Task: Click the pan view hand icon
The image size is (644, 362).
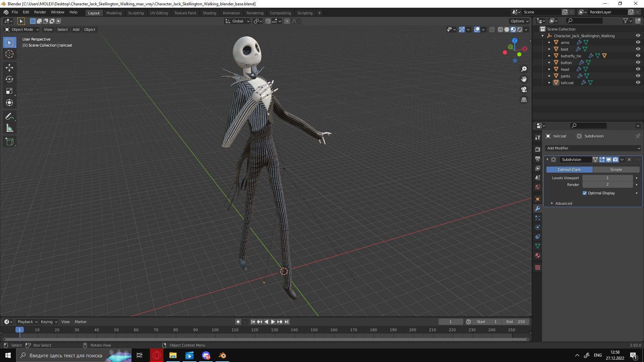Action: (524, 79)
